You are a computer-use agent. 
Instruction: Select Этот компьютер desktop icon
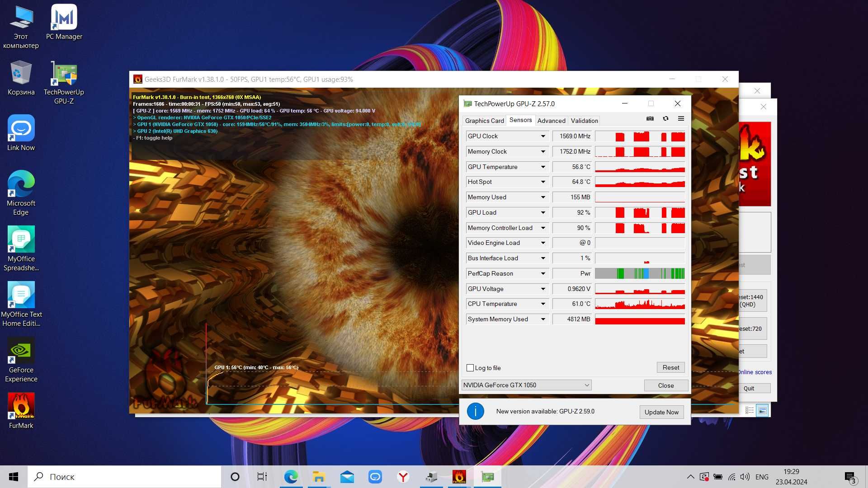(x=21, y=27)
